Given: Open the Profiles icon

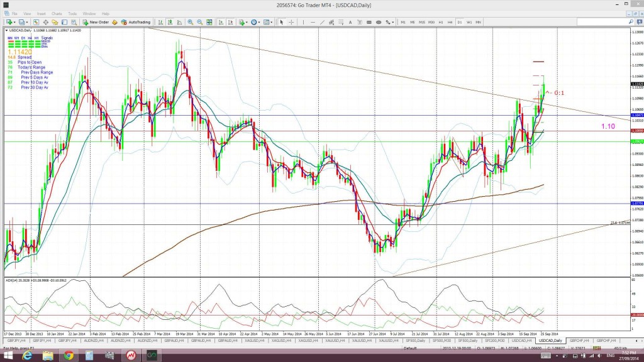Looking at the screenshot, I should (21, 22).
